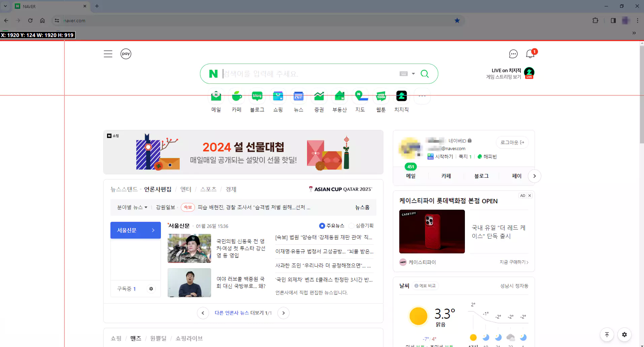Open the 치지직 shortcut icon
644x347 pixels.
pos(402,96)
